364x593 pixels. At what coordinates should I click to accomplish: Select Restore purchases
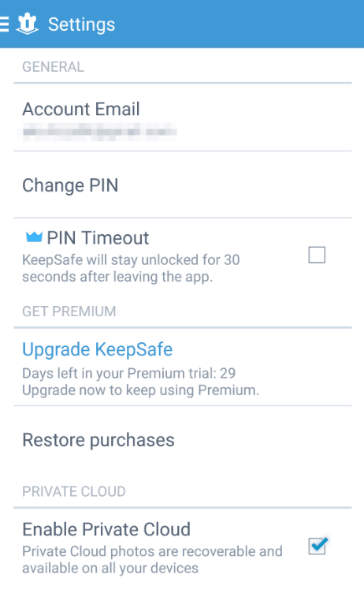tap(183, 440)
